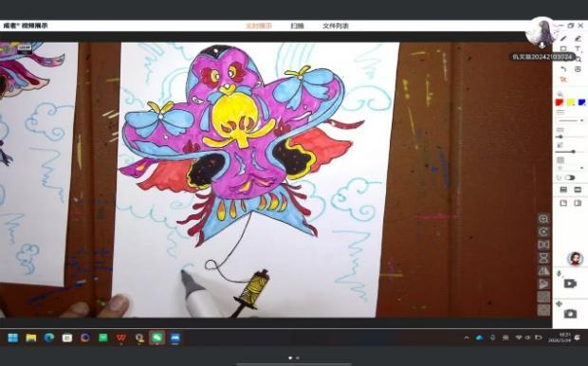Screen dimensions: 588x366
Task: Open File Explorer from the taskbar
Action: 31,338
